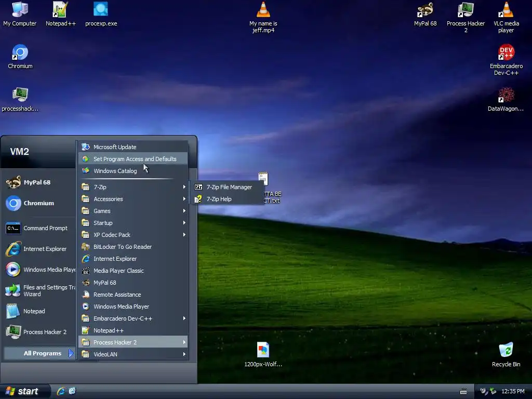Launch VLC media player desktop shortcut
Screen dimensions: 532x399
(x=506, y=17)
